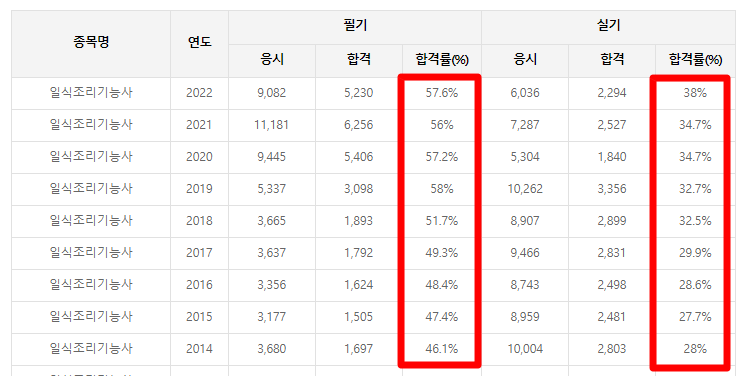This screenshot has width=739, height=376.
Task: Select the 2,294 practical passers cell
Action: tap(612, 93)
